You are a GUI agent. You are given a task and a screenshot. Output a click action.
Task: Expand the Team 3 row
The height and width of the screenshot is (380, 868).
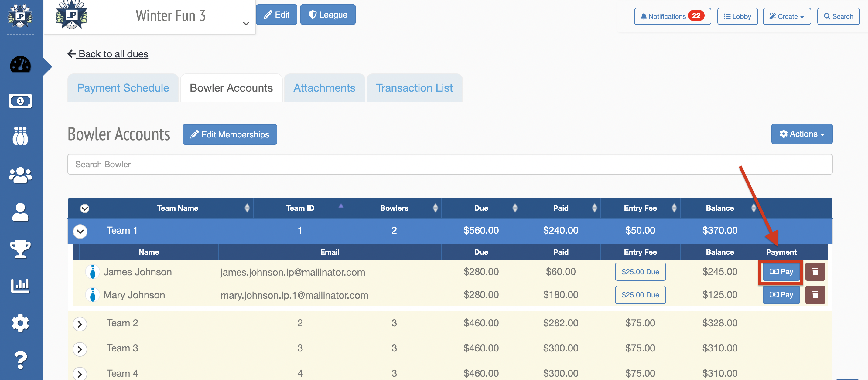click(80, 349)
